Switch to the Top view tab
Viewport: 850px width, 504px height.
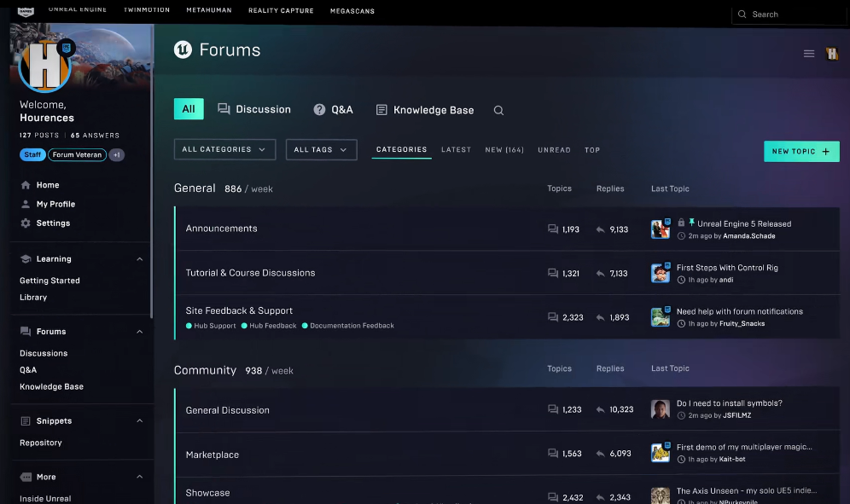pyautogui.click(x=592, y=149)
